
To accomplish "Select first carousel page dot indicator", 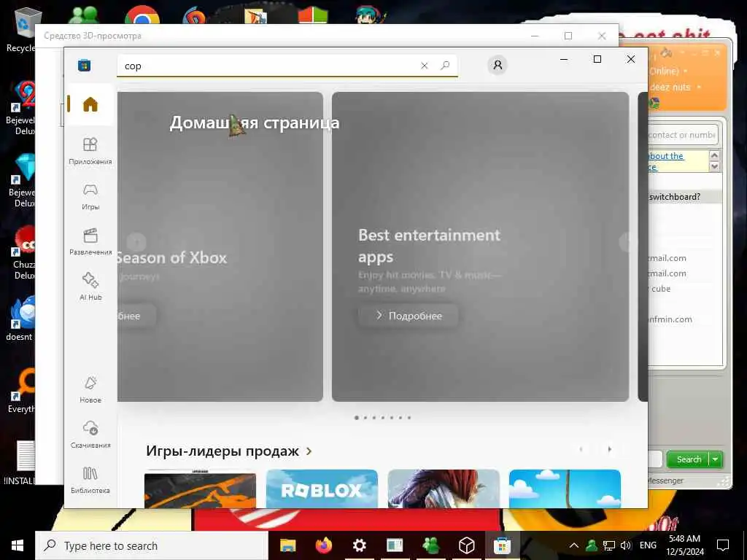I will [356, 418].
